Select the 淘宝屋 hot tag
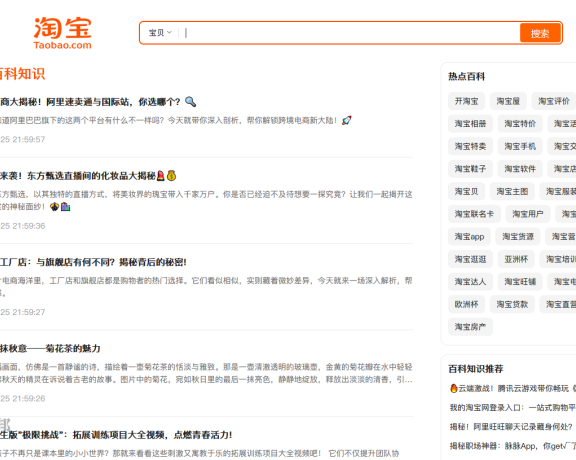The height and width of the screenshot is (460, 576). [x=508, y=101]
